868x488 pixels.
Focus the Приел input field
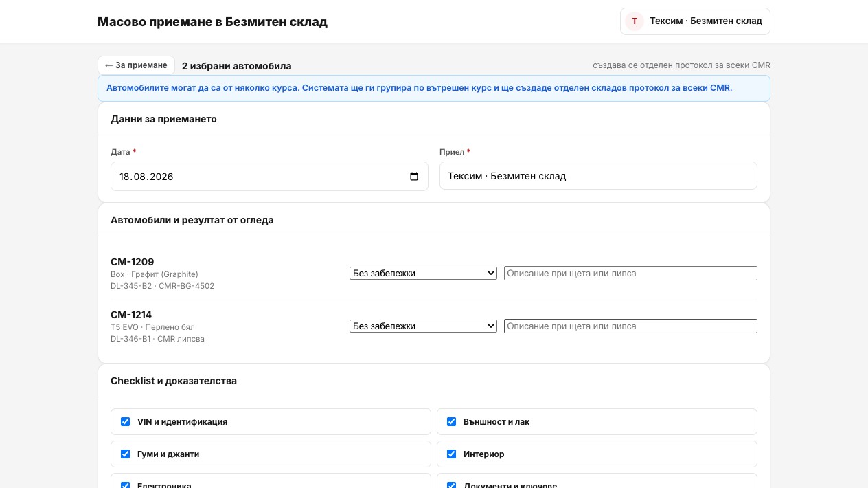[598, 175]
